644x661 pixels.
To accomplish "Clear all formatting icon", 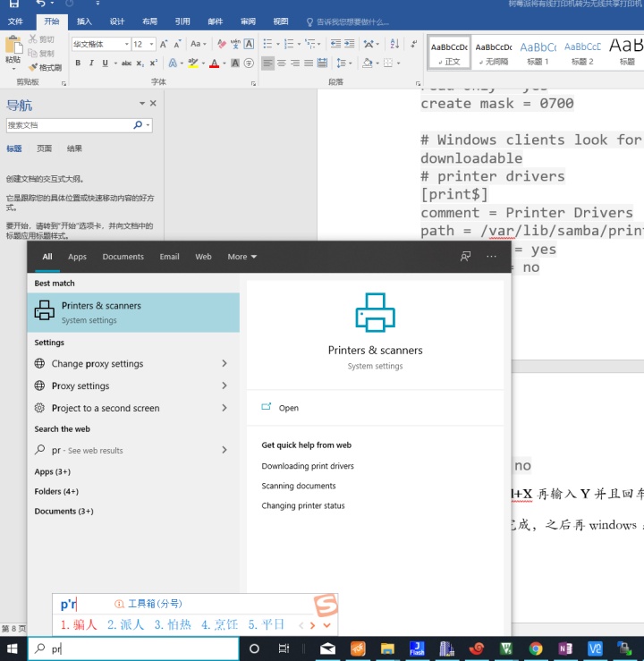I will pyautogui.click(x=221, y=44).
